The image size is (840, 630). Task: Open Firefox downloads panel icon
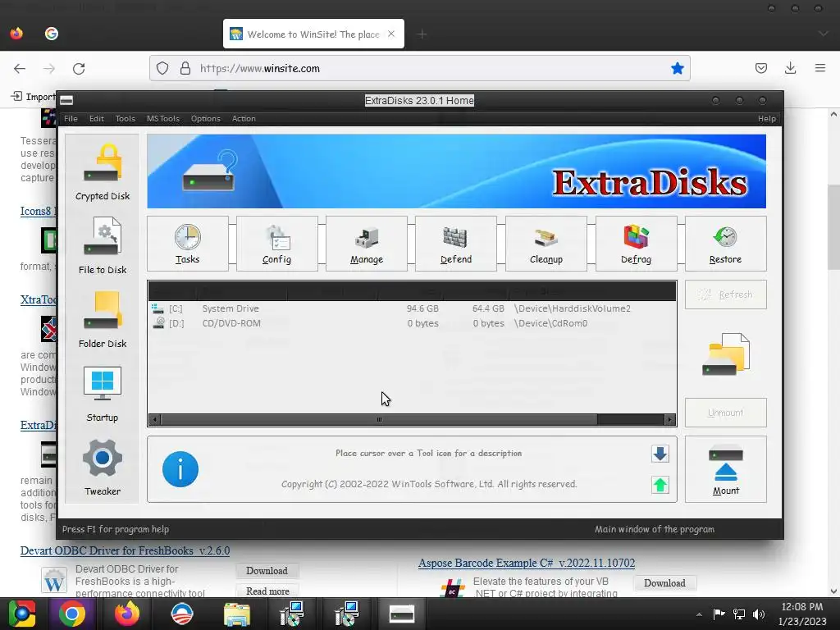click(790, 68)
